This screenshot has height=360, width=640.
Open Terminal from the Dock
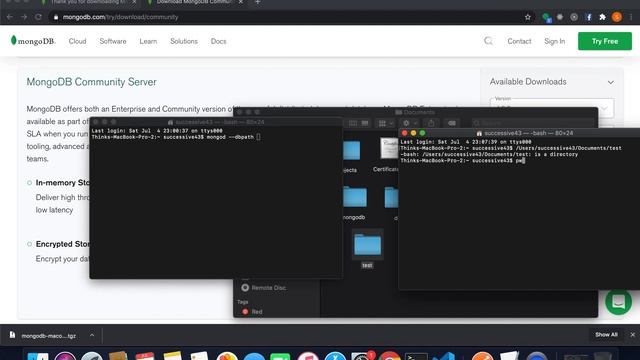(416, 357)
